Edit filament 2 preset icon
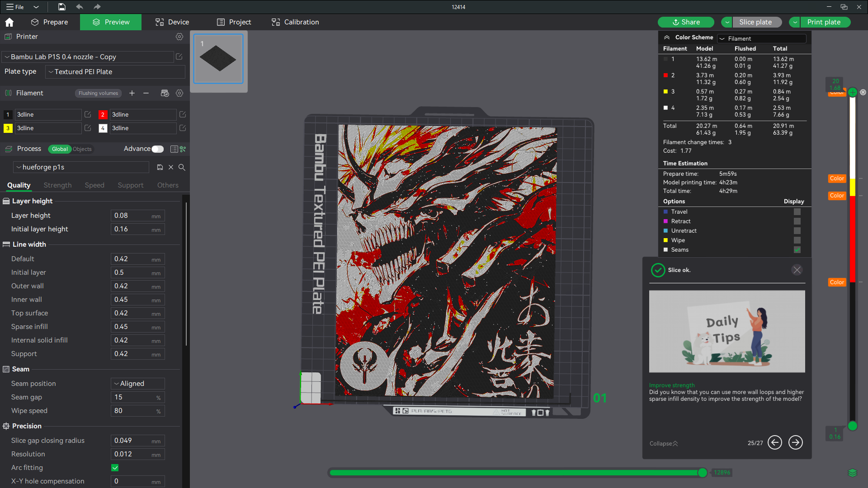Image resolution: width=868 pixels, height=488 pixels. click(183, 114)
